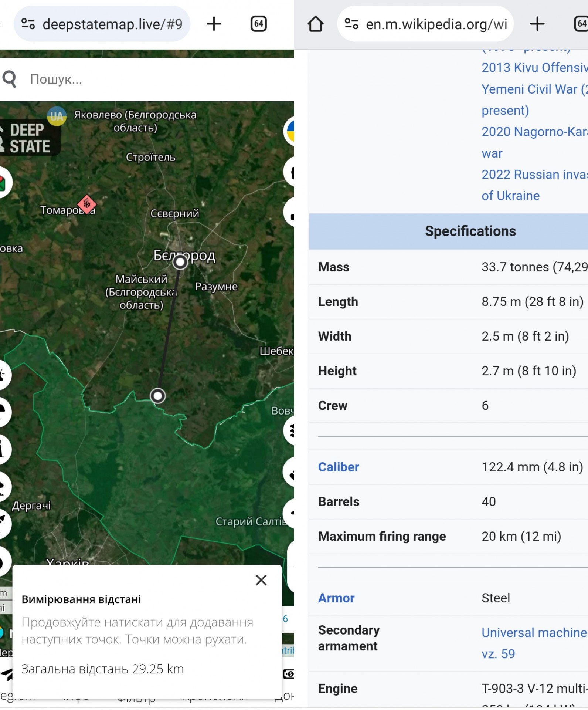Click the Maximum firing range label

point(382,537)
